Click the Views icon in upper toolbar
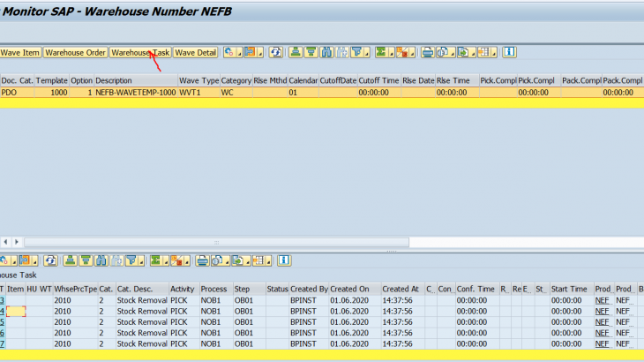 coord(442,52)
